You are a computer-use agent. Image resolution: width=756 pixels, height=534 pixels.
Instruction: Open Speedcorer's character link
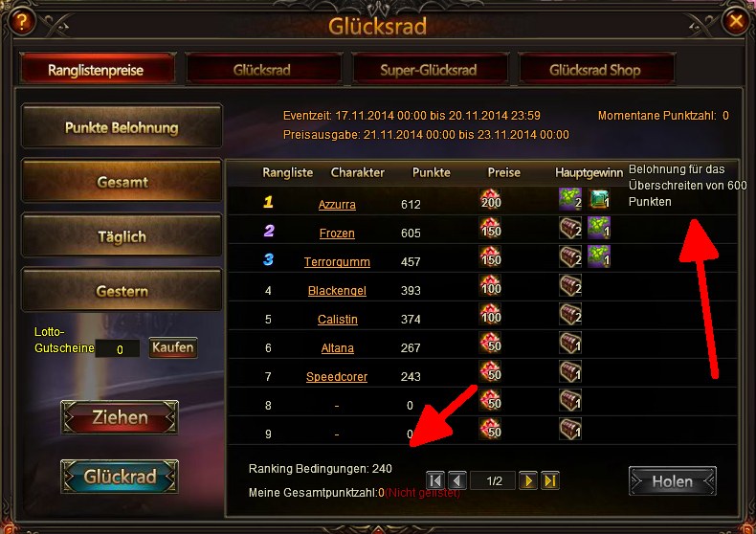(337, 377)
